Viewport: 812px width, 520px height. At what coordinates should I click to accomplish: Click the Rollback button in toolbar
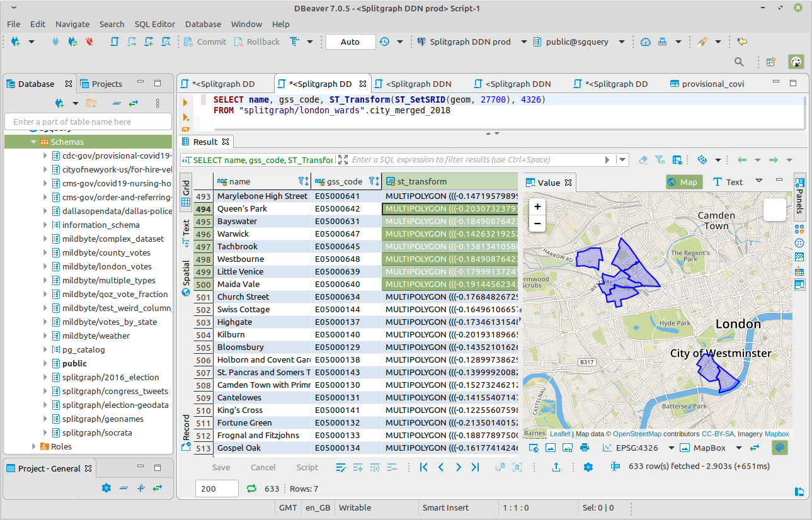click(256, 42)
